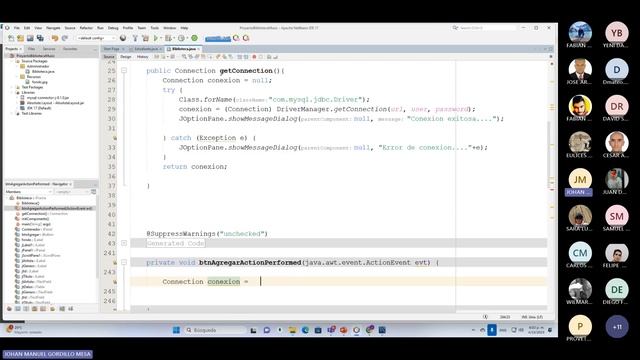Click the Undo arrow icon
640x360 pixels.
coord(55,38)
